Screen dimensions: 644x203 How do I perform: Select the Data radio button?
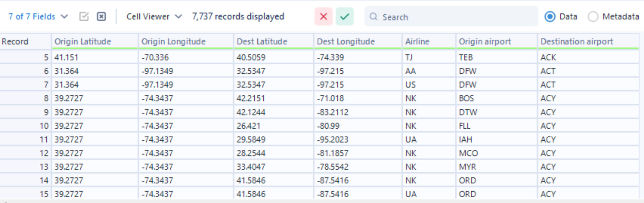coord(550,16)
